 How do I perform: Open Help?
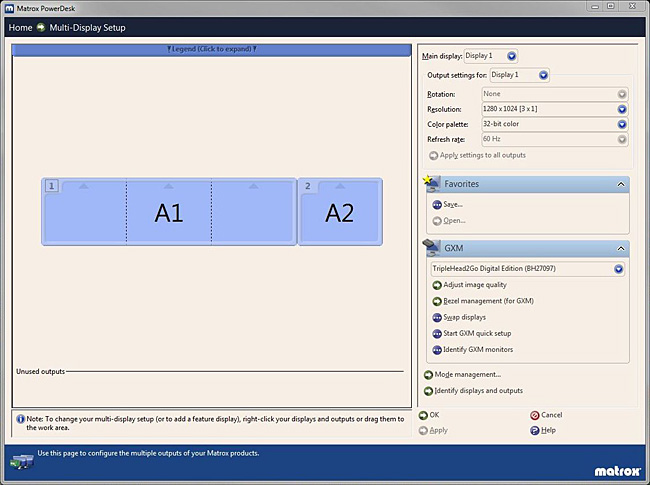tap(543, 430)
